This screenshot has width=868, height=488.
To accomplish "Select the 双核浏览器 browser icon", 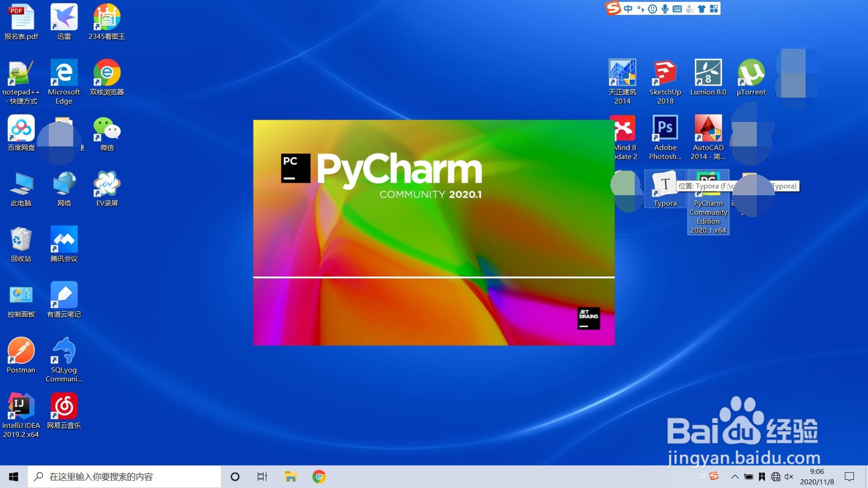I will pos(107,78).
